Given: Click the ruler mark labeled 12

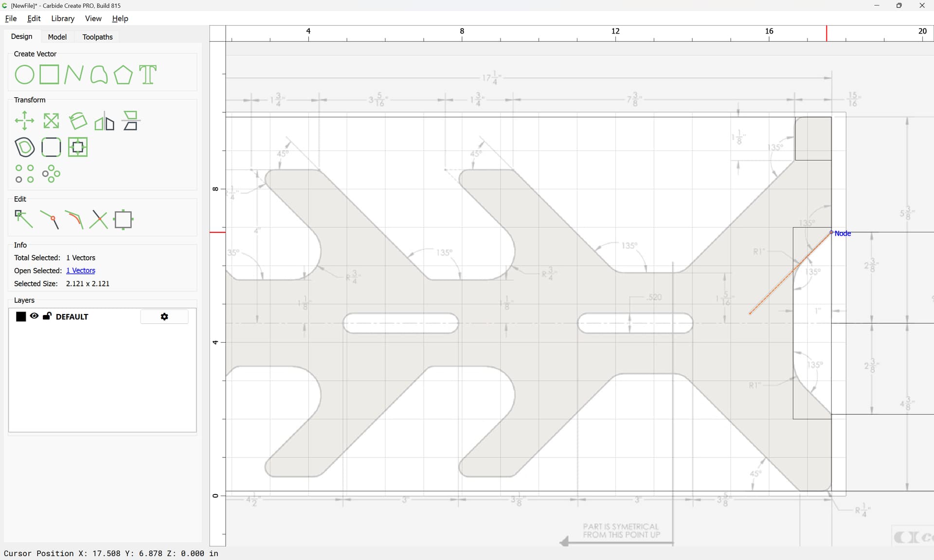Looking at the screenshot, I should (615, 31).
